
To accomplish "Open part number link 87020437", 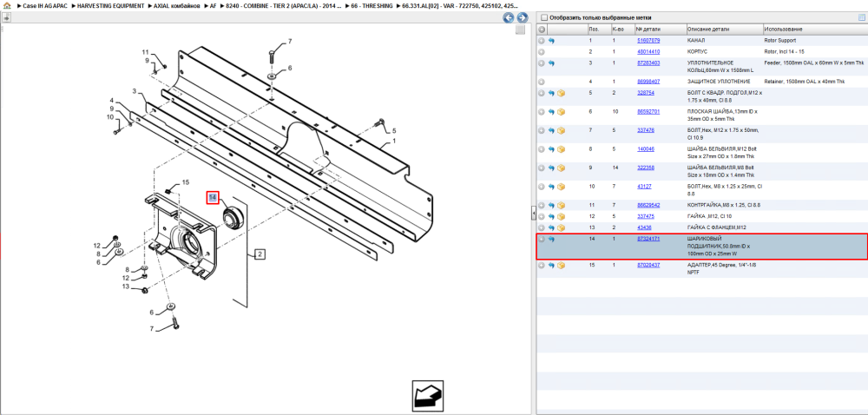I will coord(648,265).
